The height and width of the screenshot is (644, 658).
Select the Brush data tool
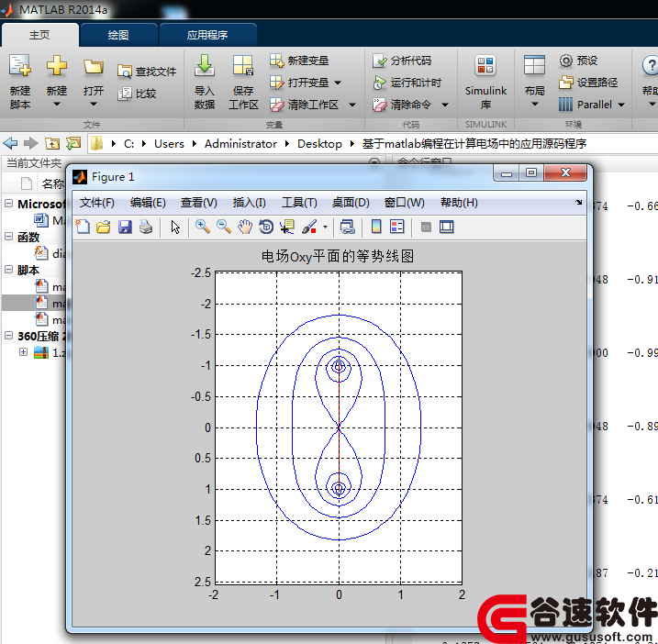tap(309, 227)
